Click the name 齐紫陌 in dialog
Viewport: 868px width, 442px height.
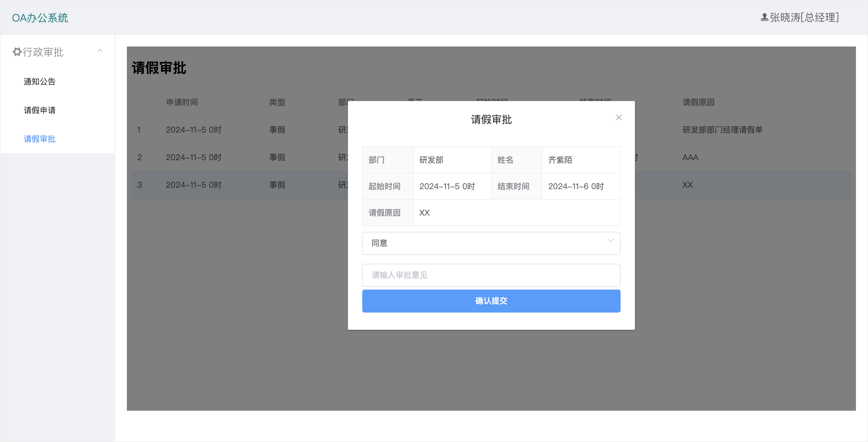(560, 160)
